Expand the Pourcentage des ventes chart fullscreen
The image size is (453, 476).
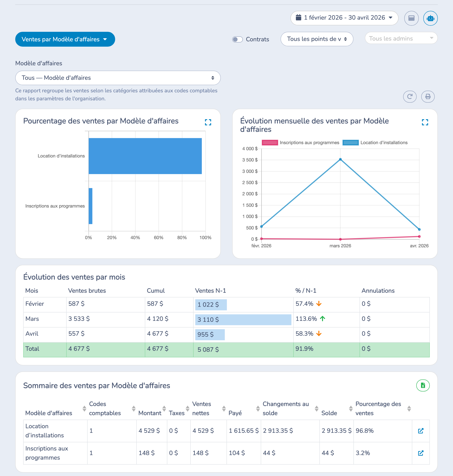point(208,122)
